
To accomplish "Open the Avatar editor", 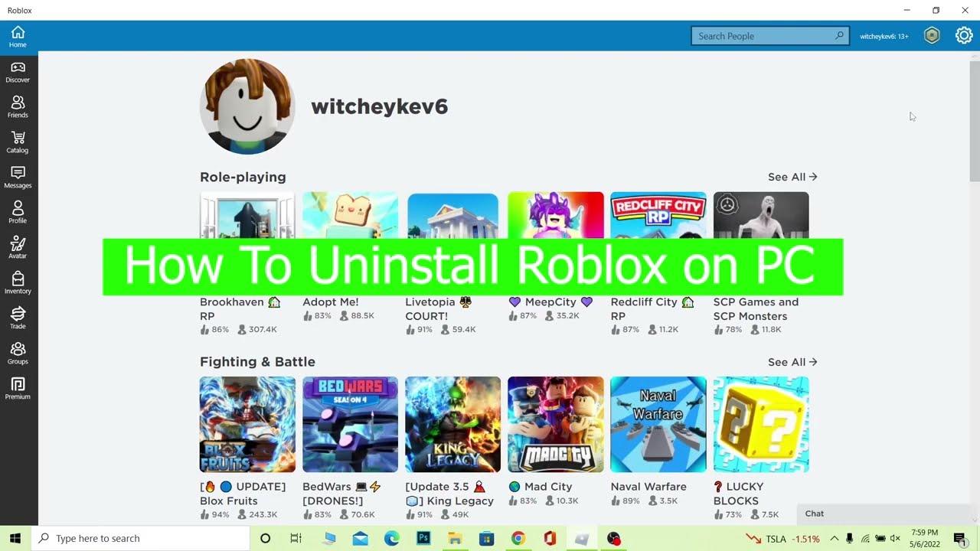I will click(x=18, y=248).
